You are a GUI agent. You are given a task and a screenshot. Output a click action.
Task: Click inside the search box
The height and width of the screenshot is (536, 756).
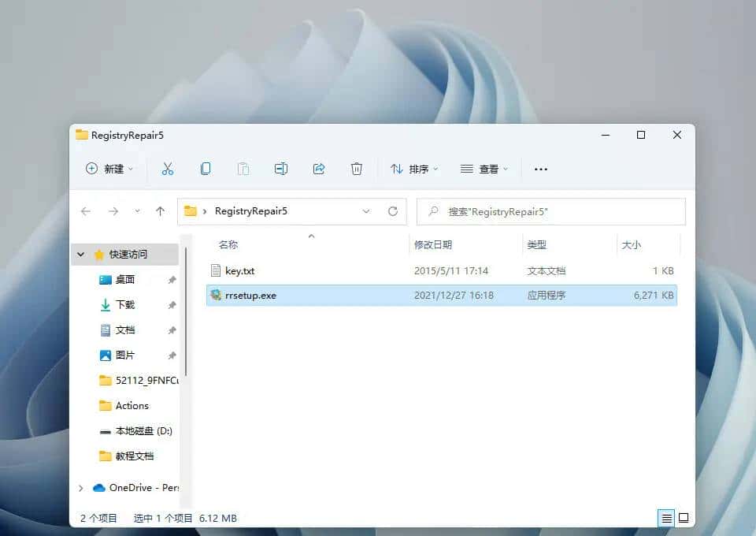[x=551, y=211]
